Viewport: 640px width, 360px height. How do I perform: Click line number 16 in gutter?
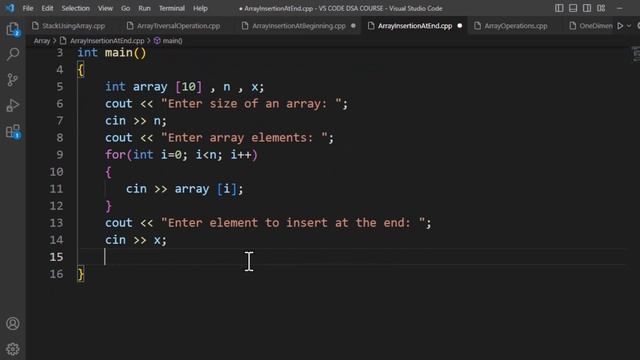coord(56,274)
